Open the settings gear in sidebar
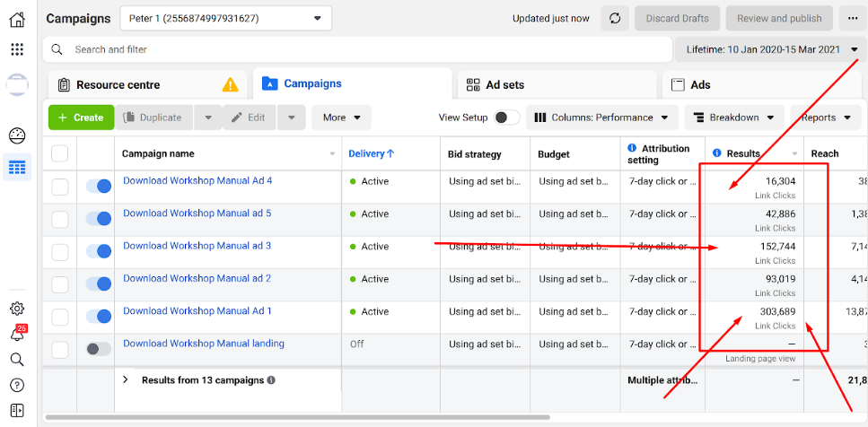 [x=17, y=309]
